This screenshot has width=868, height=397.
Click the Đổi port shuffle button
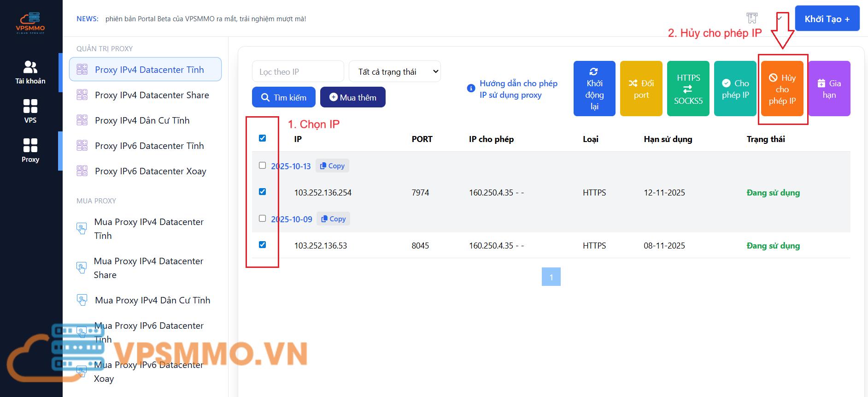tap(641, 89)
